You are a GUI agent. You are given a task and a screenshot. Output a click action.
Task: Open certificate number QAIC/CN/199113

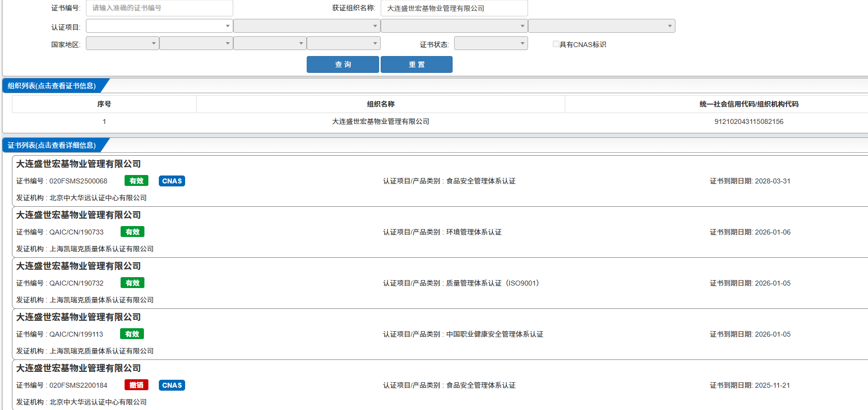[76, 334]
